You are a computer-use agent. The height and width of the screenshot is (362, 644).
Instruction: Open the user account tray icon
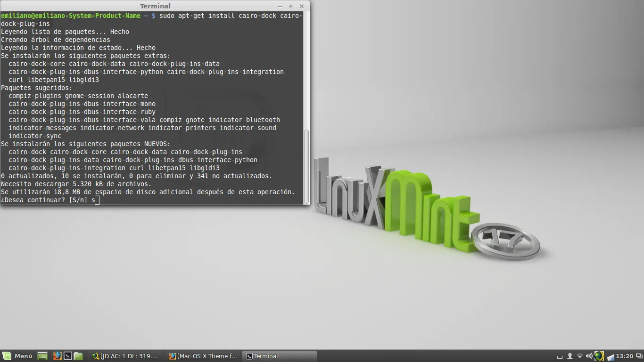point(570,356)
